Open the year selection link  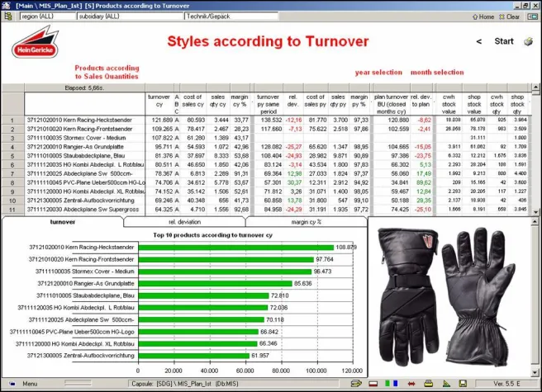click(378, 72)
